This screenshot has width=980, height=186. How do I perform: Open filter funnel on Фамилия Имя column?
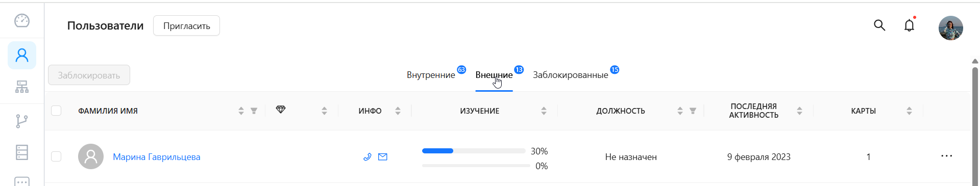pyautogui.click(x=254, y=111)
